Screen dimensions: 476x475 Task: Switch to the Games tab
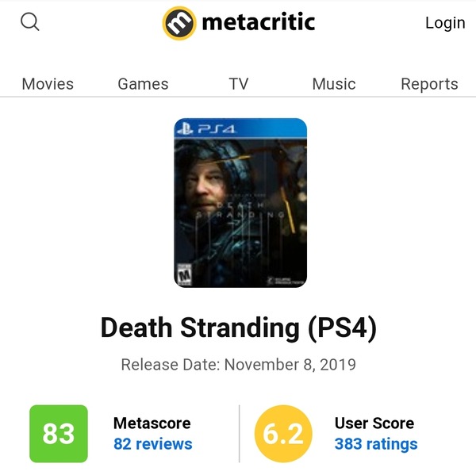pos(143,84)
